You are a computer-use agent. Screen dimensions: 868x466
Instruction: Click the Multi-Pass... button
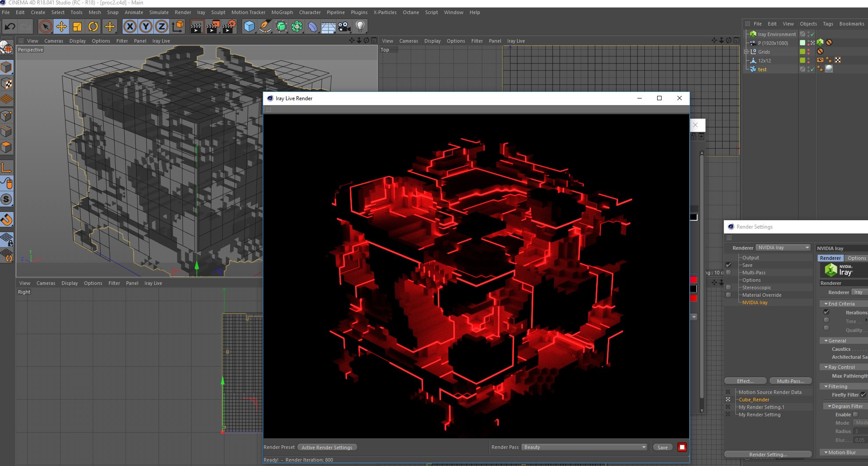[790, 381]
